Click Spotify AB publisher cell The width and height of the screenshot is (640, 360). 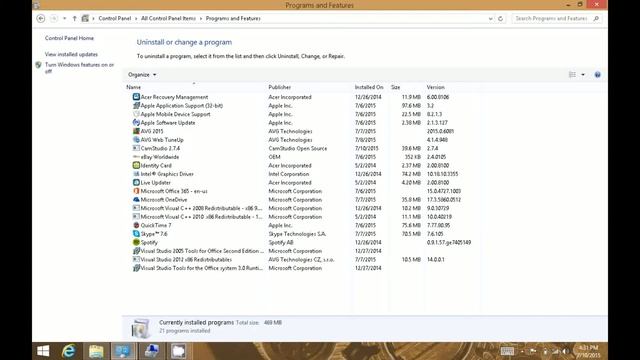(x=281, y=242)
